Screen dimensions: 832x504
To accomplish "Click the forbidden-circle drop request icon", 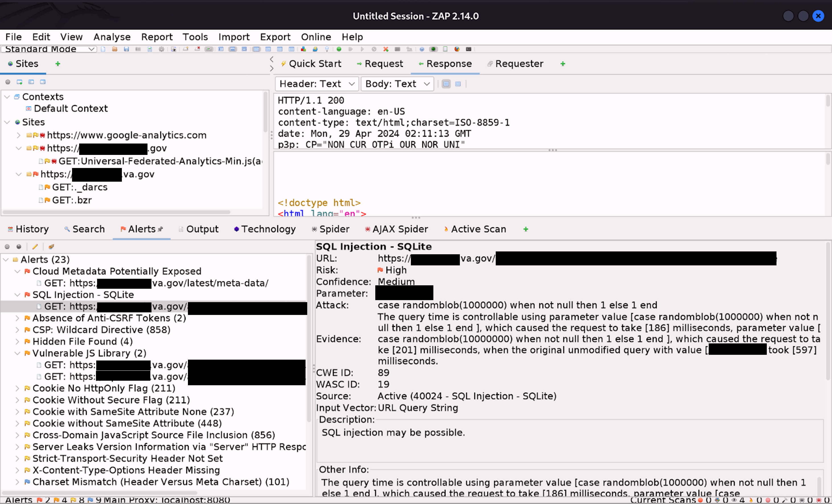I will (x=374, y=49).
